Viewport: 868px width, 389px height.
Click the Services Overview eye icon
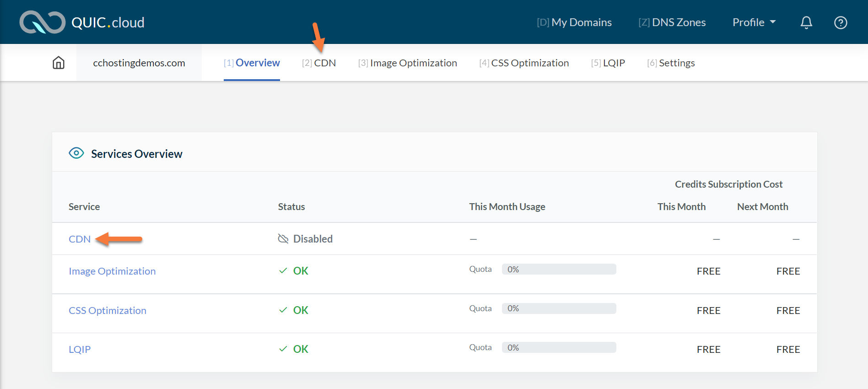[76, 153]
